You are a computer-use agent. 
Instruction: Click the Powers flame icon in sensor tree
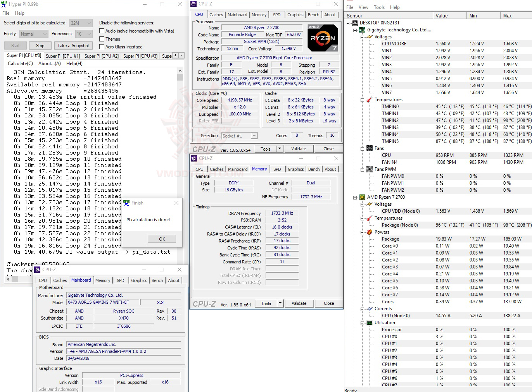[x=369, y=232]
